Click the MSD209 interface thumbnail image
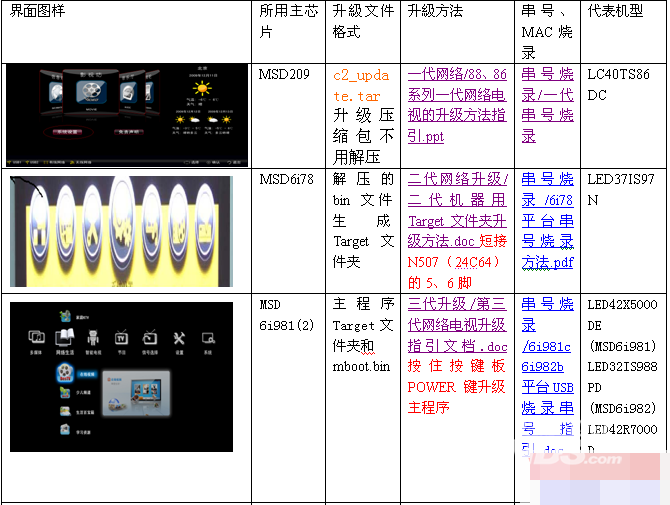 click(x=126, y=113)
